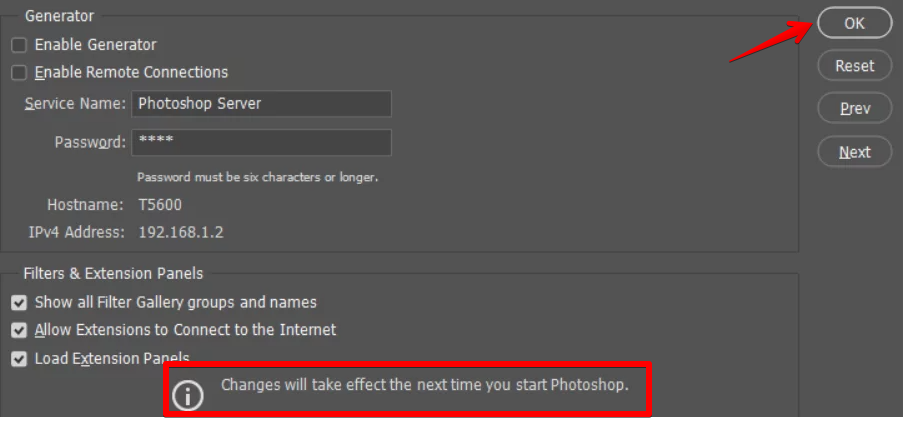
Task: Disable Allow Extensions to Connect to the Internet
Action: click(x=19, y=330)
